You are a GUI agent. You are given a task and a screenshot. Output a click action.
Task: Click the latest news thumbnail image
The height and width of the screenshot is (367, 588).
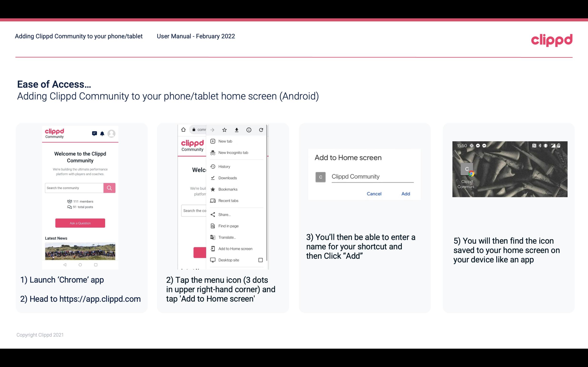80,251
